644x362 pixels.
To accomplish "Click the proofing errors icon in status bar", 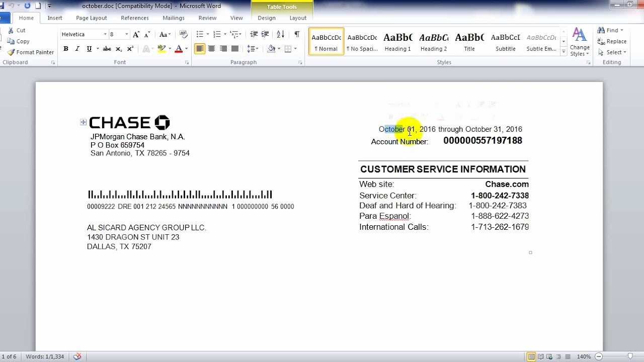I will pyautogui.click(x=77, y=356).
